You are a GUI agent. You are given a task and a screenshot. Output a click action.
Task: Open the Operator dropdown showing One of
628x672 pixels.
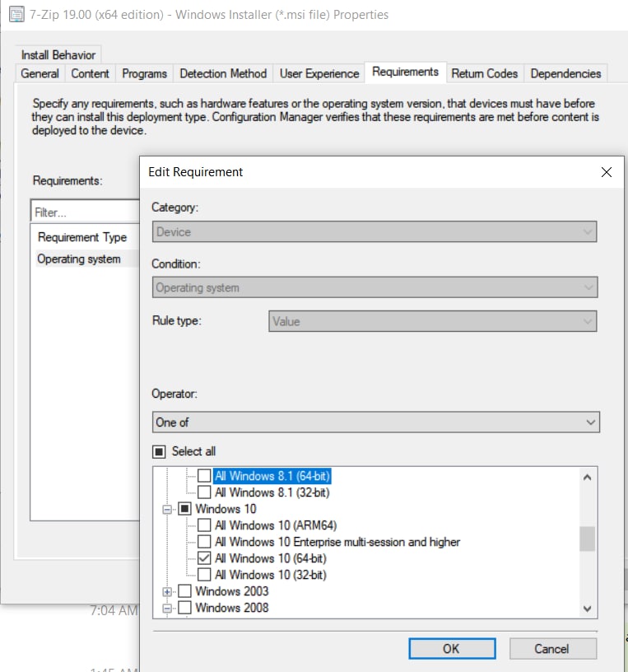coord(375,422)
